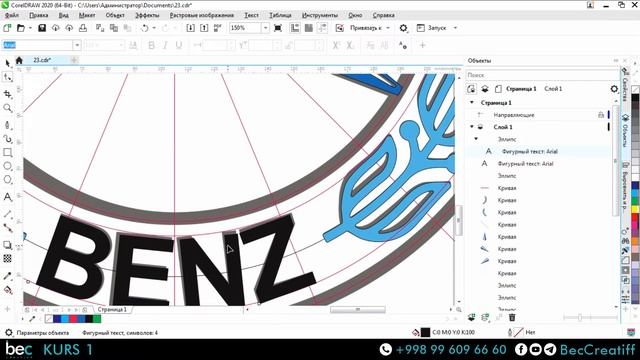Viewport: 640px width, 360px height.
Task: Open the Инструменты menu
Action: tap(320, 15)
